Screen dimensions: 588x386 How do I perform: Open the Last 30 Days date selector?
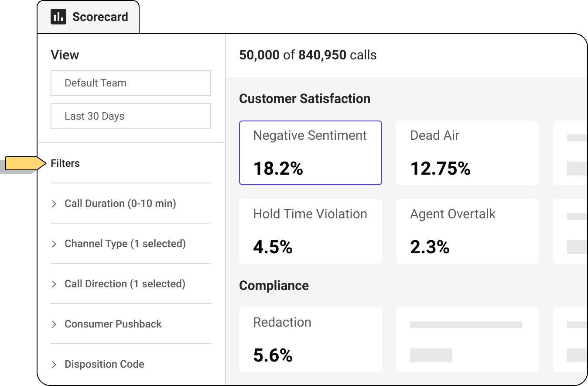tap(131, 116)
